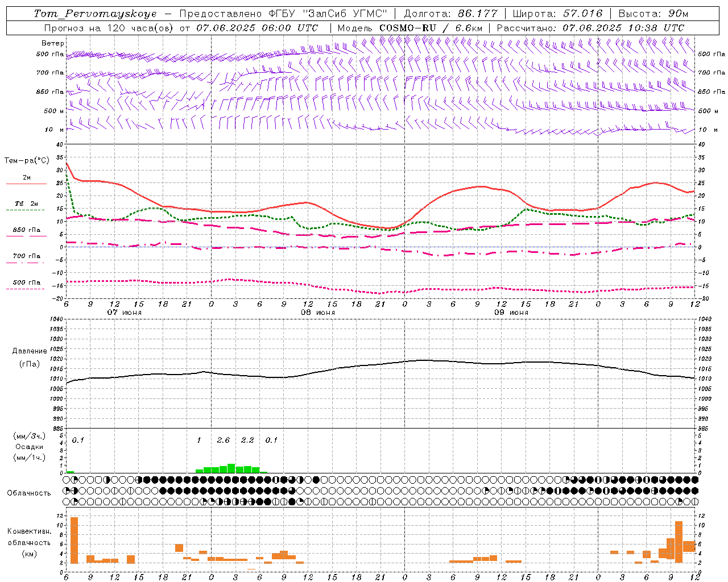Select the 'Широта: 57.016' latitude text
Screen dimensions: 728x582
click(557, 14)
